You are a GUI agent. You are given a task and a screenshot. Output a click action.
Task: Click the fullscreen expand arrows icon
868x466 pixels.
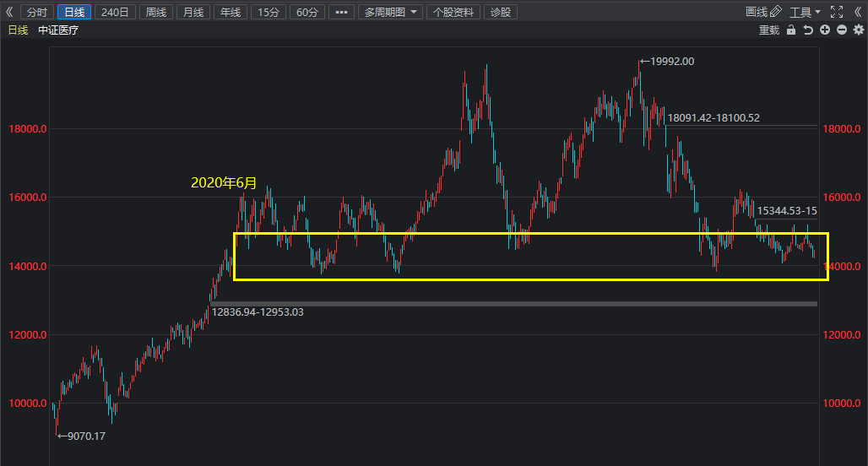coord(837,12)
